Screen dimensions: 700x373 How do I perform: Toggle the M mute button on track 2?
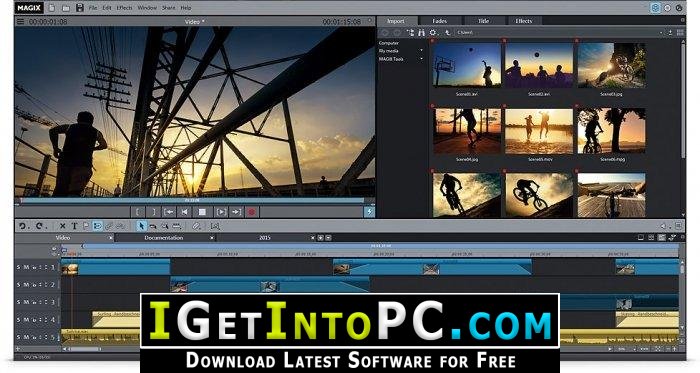tap(26, 285)
